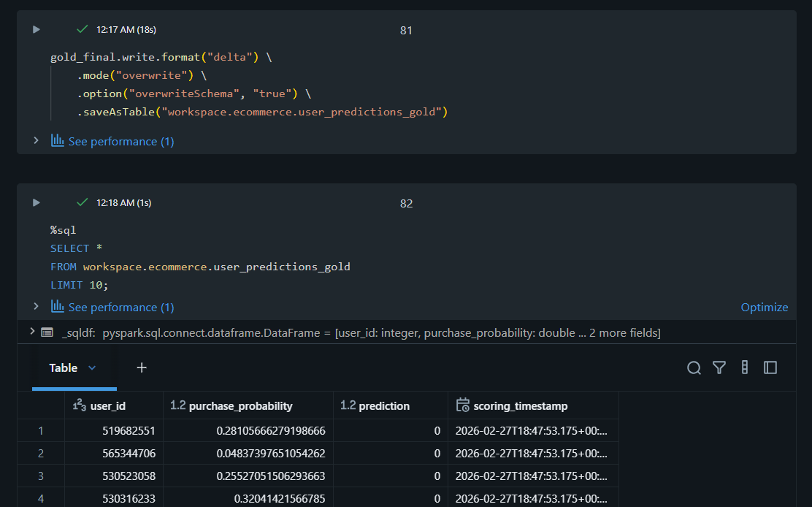Click the cell number 81 label

[406, 31]
